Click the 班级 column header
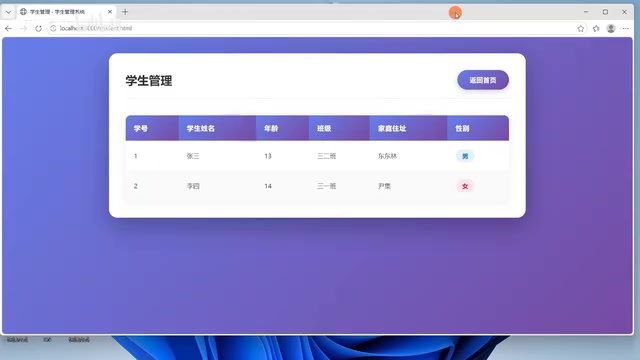The height and width of the screenshot is (360, 640). [x=339, y=128]
